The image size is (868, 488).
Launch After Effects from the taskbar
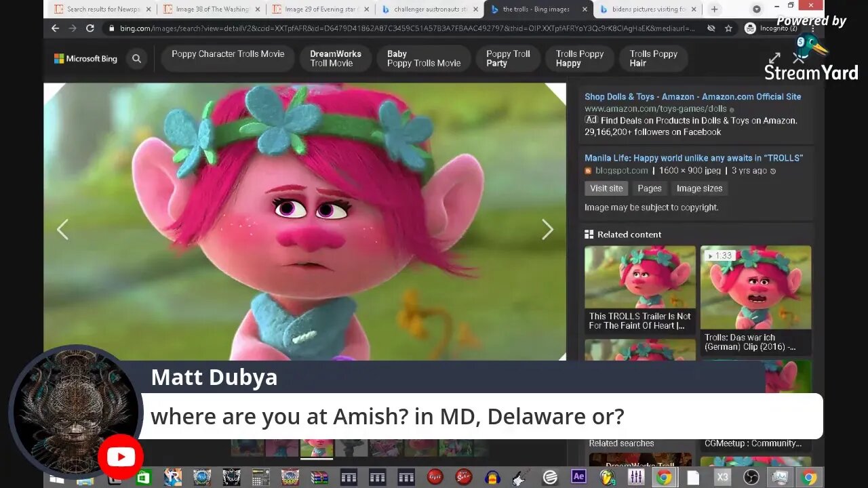click(x=578, y=477)
